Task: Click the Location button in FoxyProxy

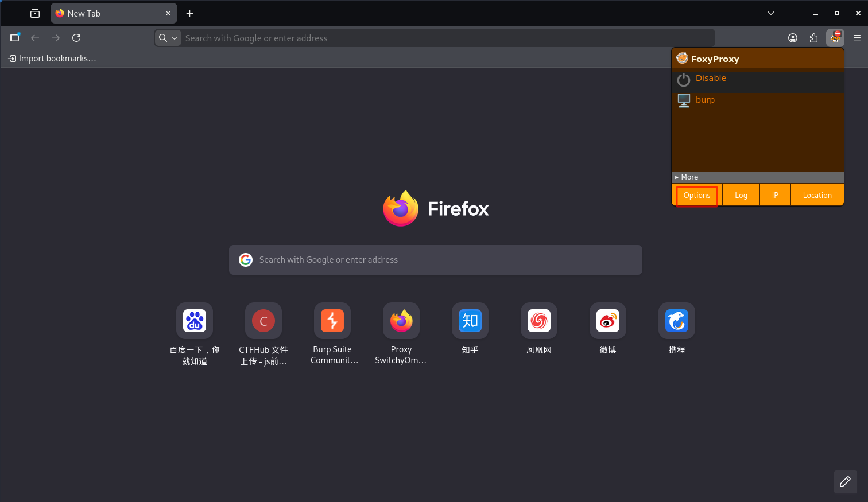Action: click(817, 196)
